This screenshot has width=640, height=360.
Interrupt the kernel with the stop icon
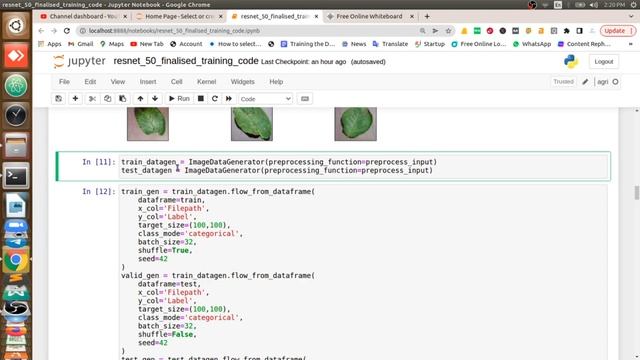(201, 99)
